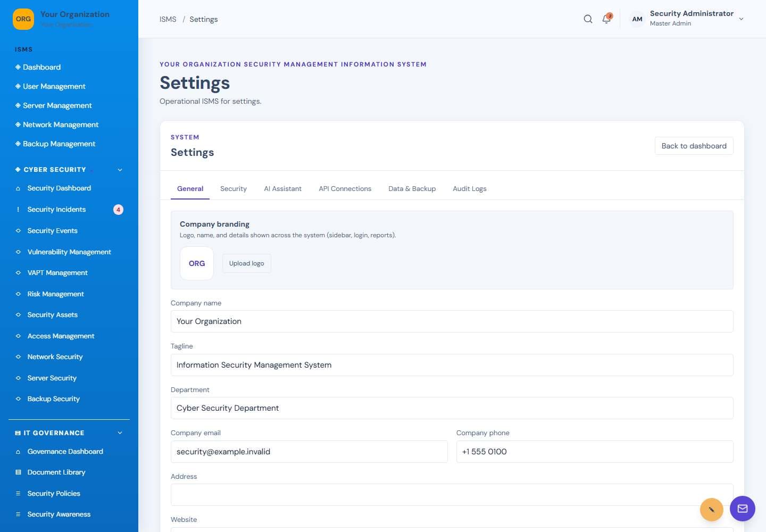Open VAPT Management page
Viewport: 766px width, 532px height.
pyautogui.click(x=69, y=273)
